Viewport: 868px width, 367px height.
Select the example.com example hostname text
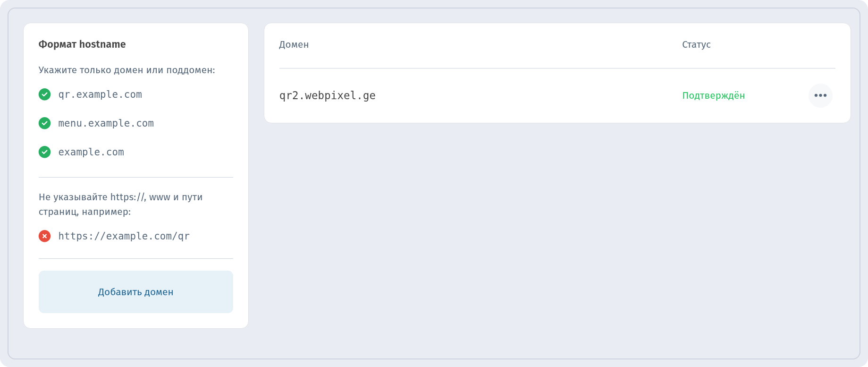coord(91,152)
